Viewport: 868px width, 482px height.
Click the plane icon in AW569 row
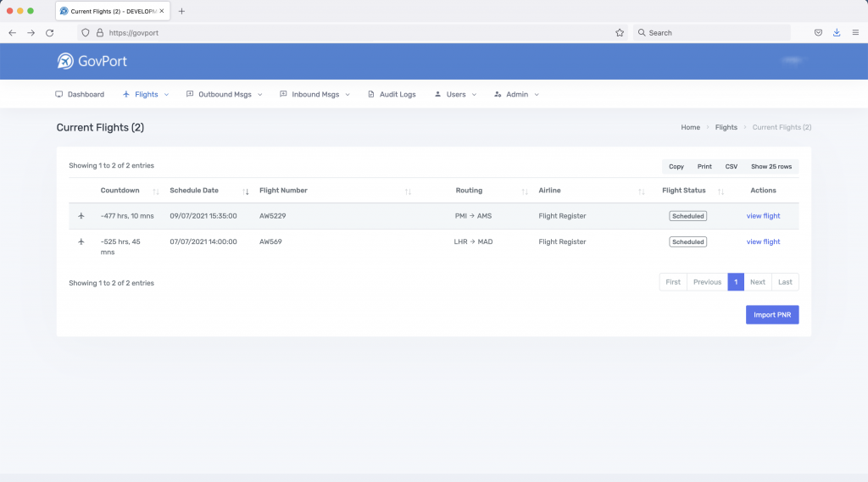click(81, 242)
